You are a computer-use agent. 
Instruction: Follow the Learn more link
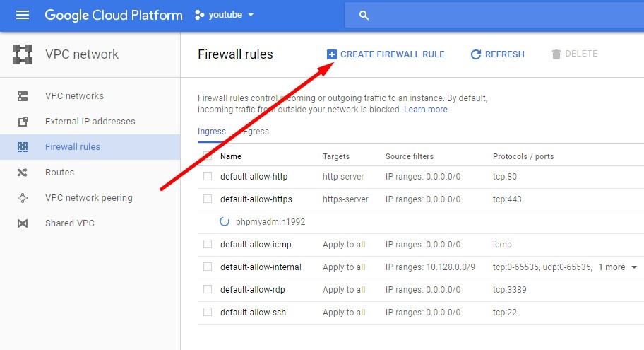(x=426, y=110)
